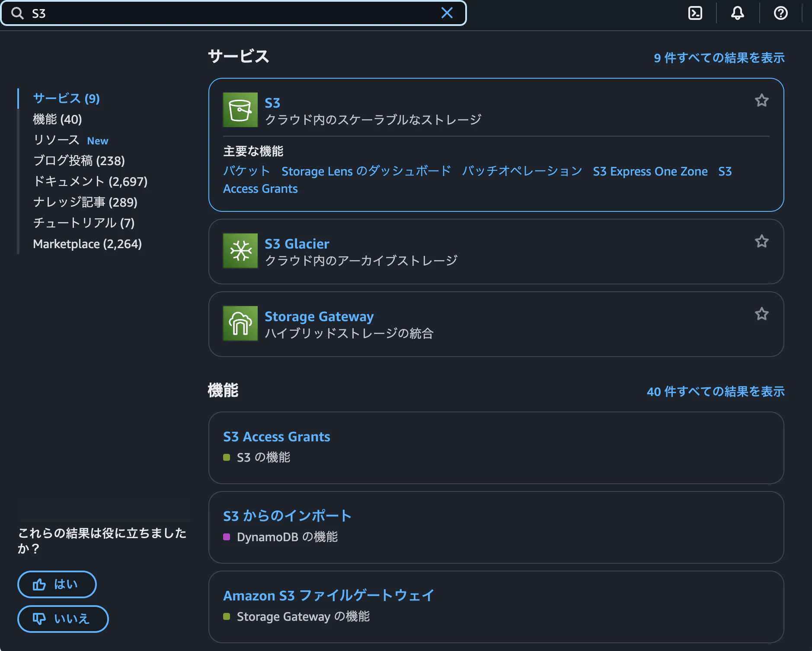Open the Storage Gateway service link

(319, 316)
